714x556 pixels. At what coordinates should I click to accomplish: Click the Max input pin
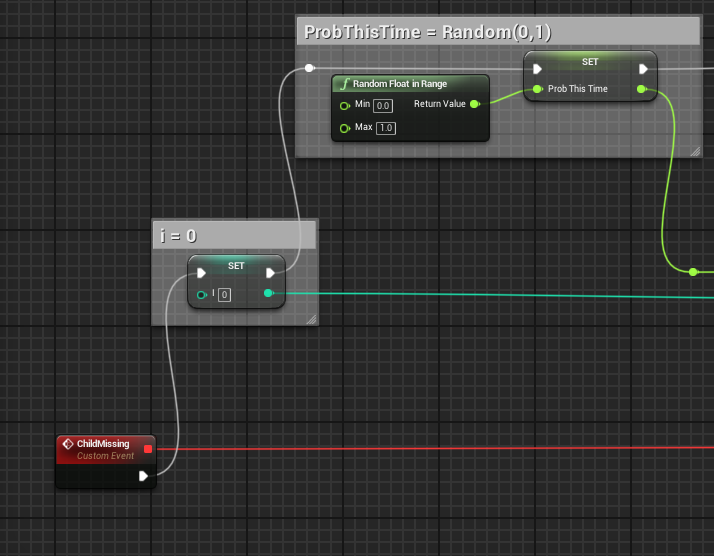pyautogui.click(x=345, y=128)
